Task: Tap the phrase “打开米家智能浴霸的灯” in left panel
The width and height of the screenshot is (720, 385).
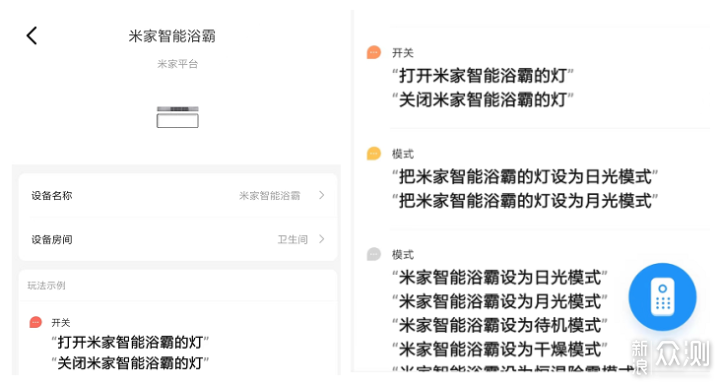Action: point(130,342)
